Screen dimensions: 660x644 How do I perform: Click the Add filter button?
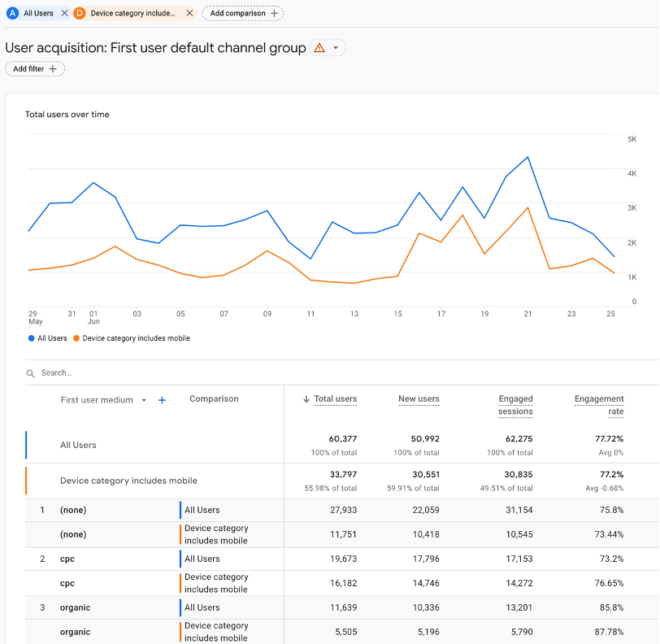35,68
